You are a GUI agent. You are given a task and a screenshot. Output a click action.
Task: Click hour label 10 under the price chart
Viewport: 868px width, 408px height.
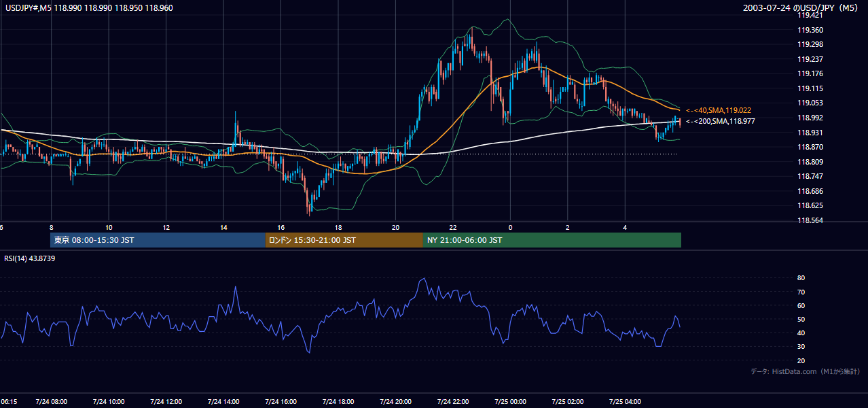(109, 228)
